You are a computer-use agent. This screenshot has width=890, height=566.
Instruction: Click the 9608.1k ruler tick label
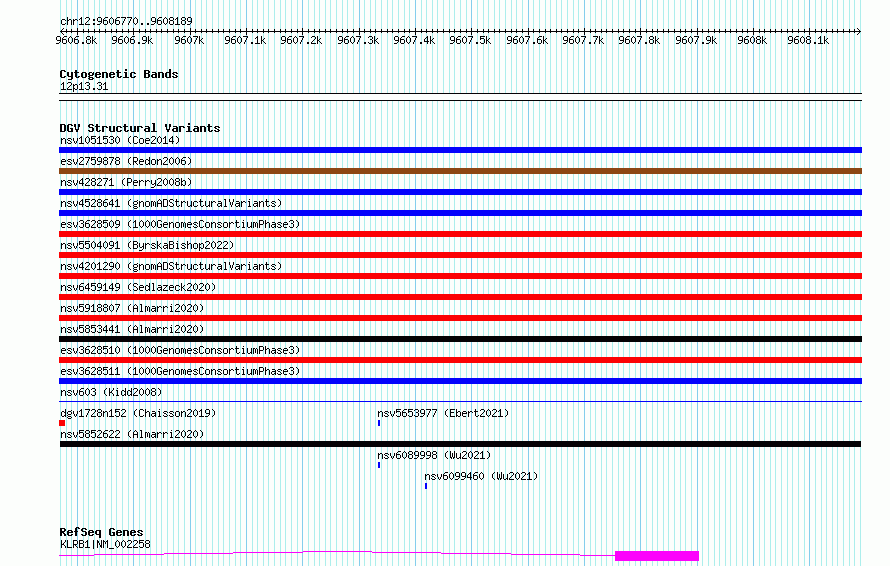click(808, 40)
